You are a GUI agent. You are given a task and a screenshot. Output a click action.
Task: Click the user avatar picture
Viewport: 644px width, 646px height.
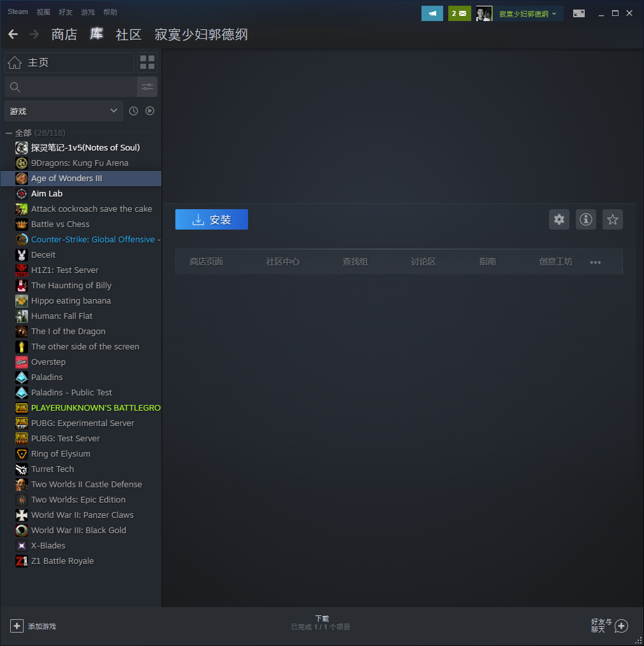point(484,13)
